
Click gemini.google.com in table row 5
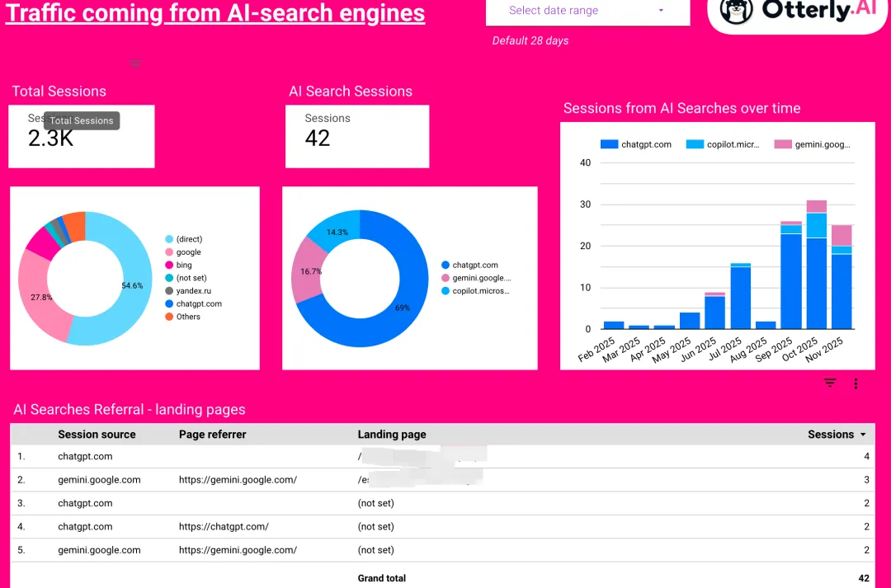(x=99, y=550)
